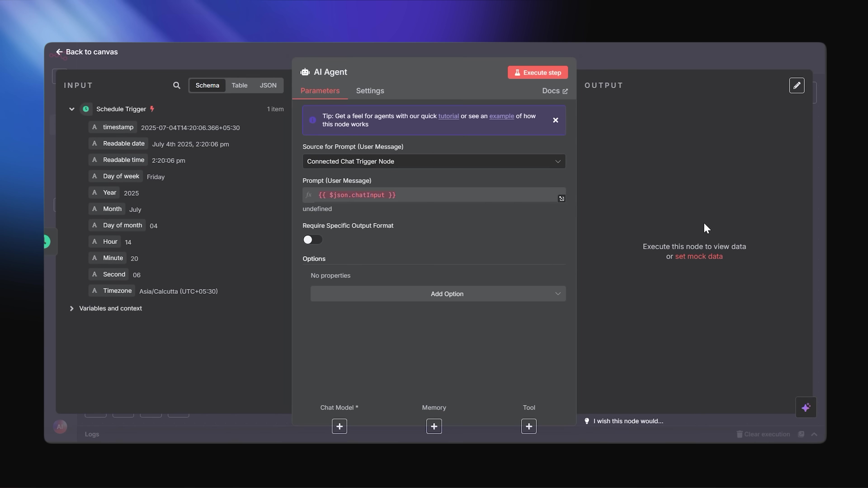Screen dimensions: 868x488
Task: Click the feedback lightbulb icon
Action: [x=587, y=421]
